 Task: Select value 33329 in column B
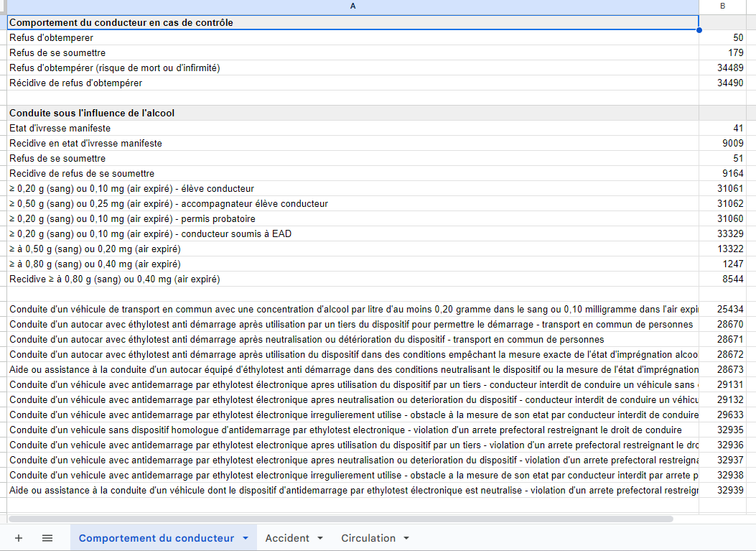(x=722, y=233)
